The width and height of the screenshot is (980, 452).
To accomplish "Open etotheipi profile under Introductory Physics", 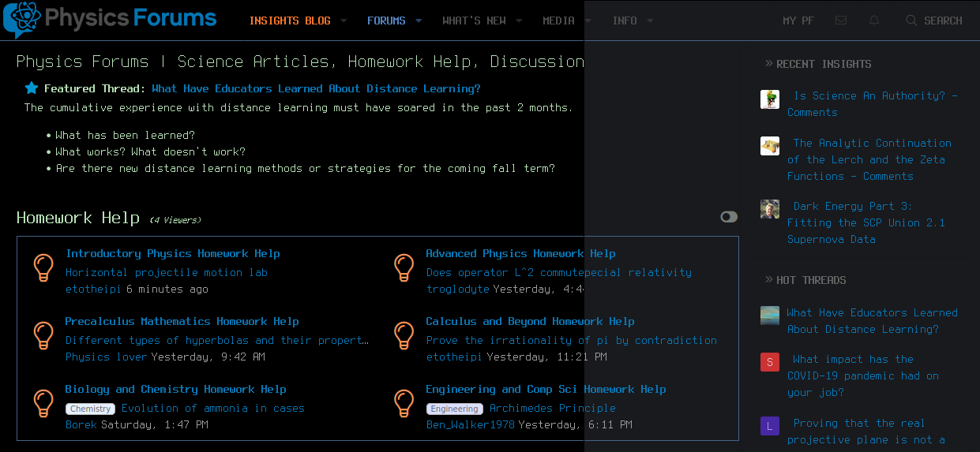I will tap(94, 289).
